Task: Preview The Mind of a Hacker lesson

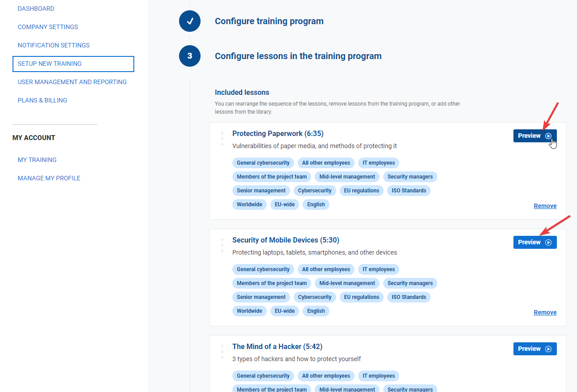Action: pos(534,349)
